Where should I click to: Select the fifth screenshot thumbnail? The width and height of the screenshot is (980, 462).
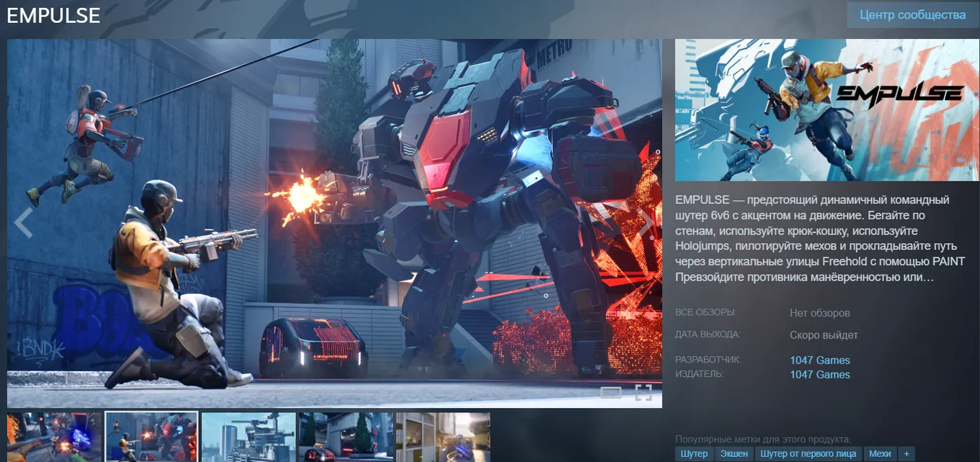click(x=443, y=437)
